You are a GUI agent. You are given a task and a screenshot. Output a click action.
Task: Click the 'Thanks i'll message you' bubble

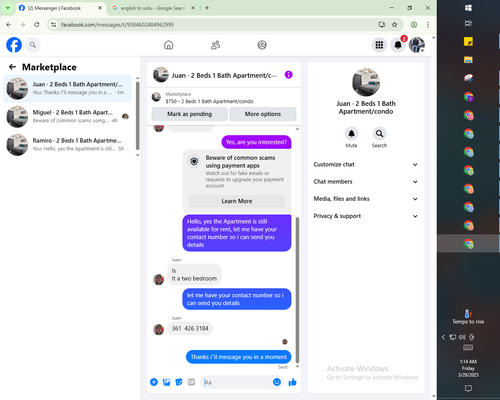coord(239,357)
